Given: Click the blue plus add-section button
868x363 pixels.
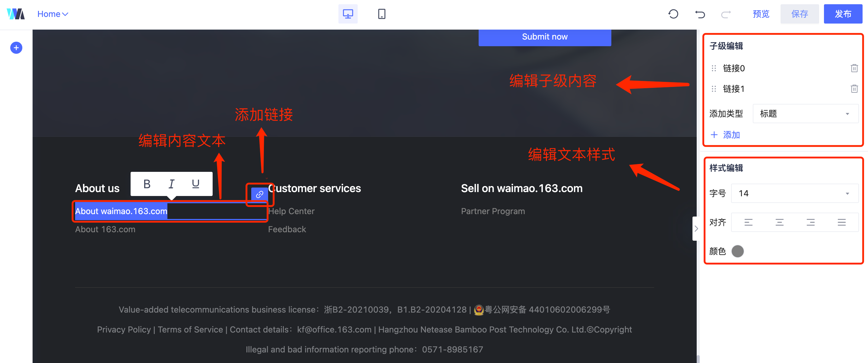Looking at the screenshot, I should click(16, 48).
